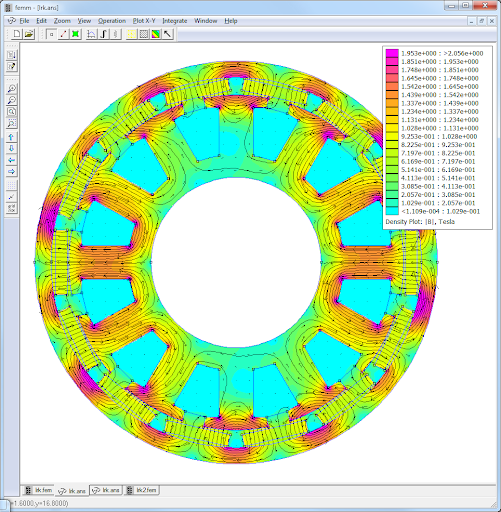The height and width of the screenshot is (512, 501).
Task: Click the X-Y plot graph icon
Action: point(91,34)
